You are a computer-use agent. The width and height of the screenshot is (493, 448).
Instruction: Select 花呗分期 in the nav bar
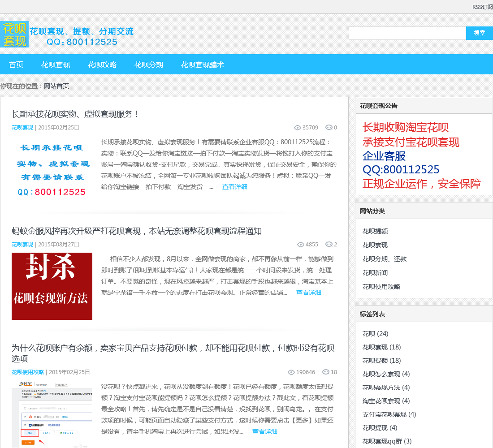pyautogui.click(x=148, y=65)
